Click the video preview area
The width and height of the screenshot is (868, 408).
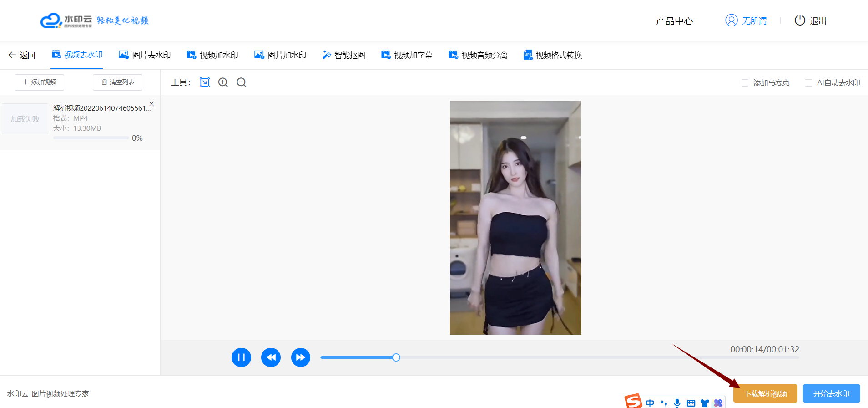tap(515, 218)
